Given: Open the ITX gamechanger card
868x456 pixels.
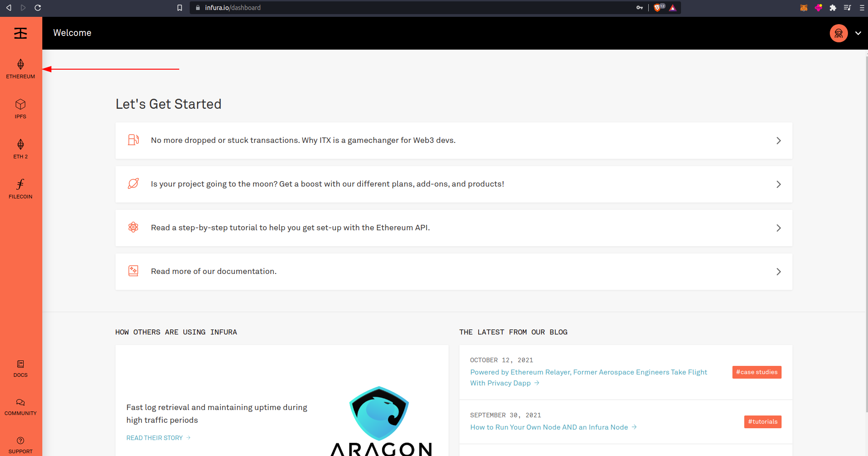Looking at the screenshot, I should pyautogui.click(x=454, y=141).
